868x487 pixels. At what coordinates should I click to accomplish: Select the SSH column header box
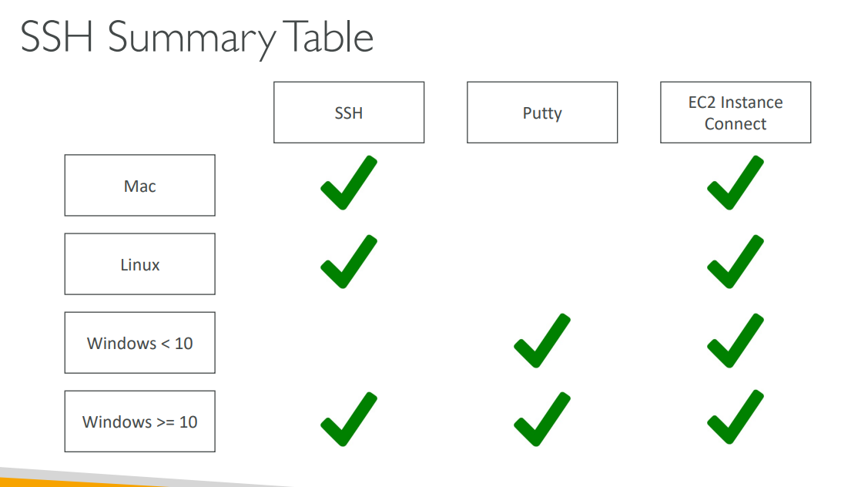349,113
